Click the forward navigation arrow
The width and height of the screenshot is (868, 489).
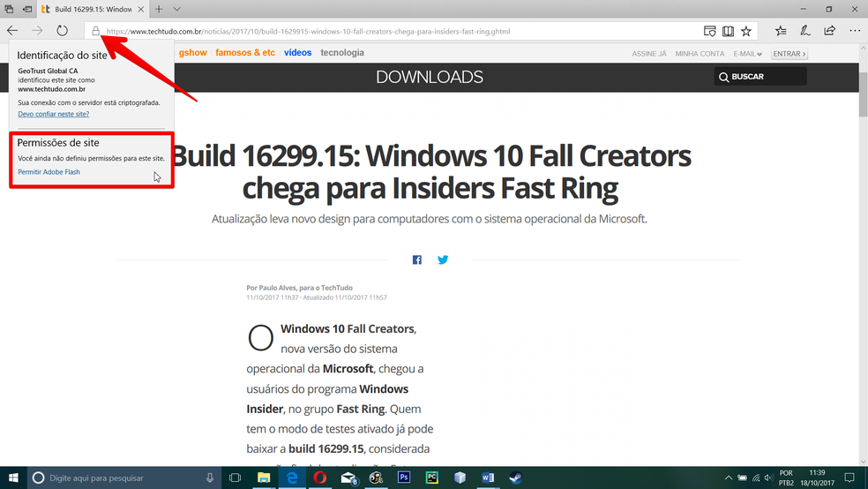tap(37, 31)
